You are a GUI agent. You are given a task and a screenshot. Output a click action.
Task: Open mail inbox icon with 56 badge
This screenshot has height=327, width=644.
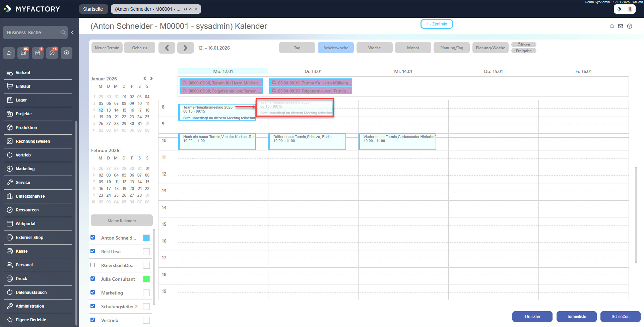(x=23, y=53)
